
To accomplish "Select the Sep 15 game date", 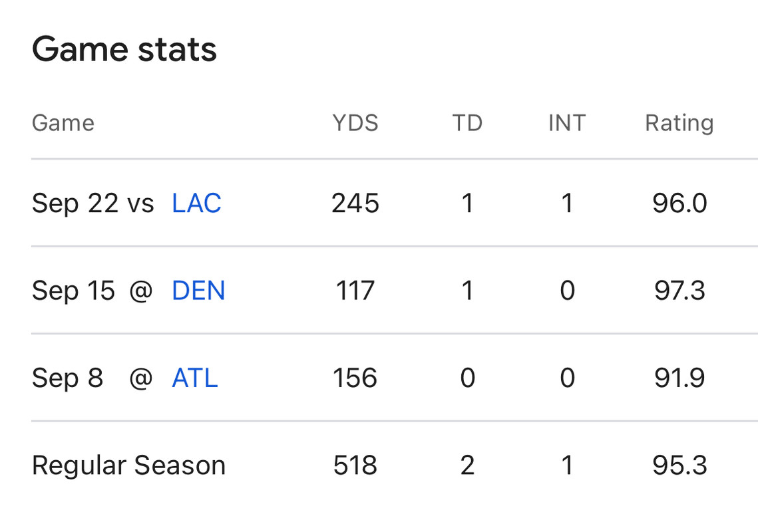I will point(73,291).
